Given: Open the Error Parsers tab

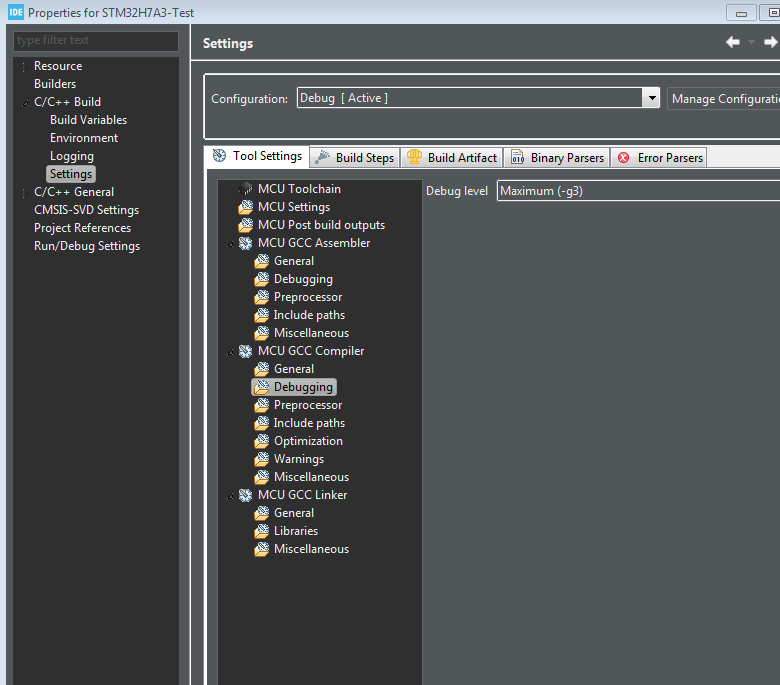Looking at the screenshot, I should [659, 158].
